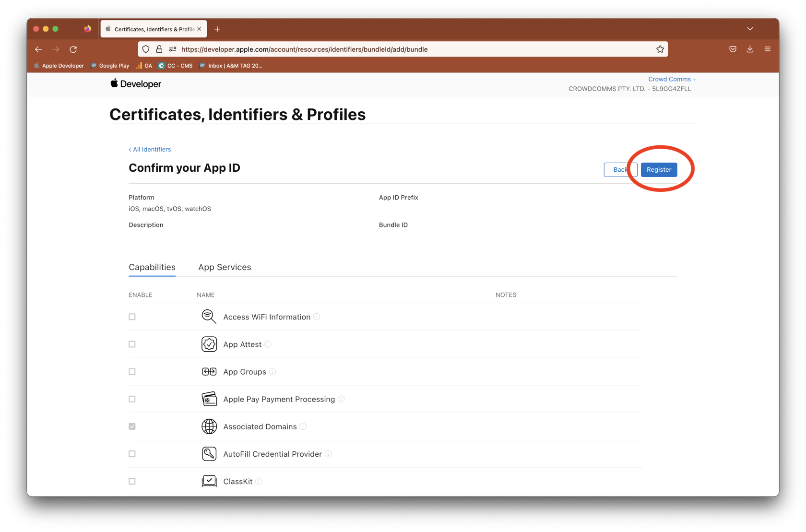The image size is (806, 532).
Task: Bookmark this page with star icon
Action: coord(660,49)
